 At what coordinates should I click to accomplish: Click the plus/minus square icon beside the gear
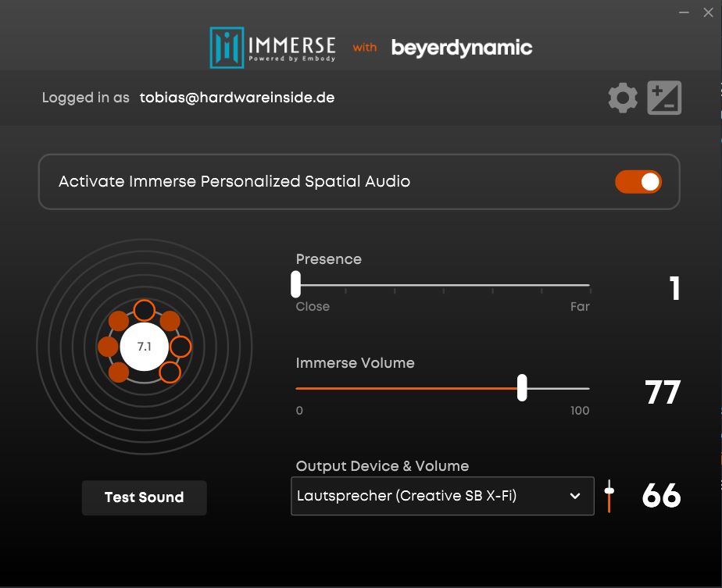[x=664, y=98]
